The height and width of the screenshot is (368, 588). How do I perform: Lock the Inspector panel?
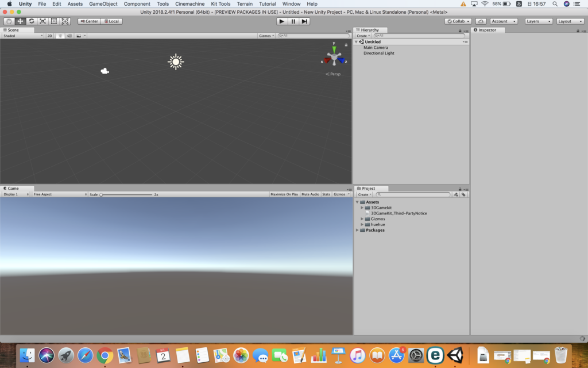(x=578, y=31)
